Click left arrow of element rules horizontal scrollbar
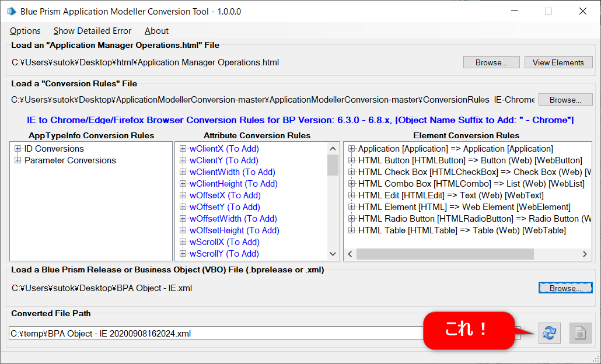Screen dimensions: 601x364 (x=350, y=254)
